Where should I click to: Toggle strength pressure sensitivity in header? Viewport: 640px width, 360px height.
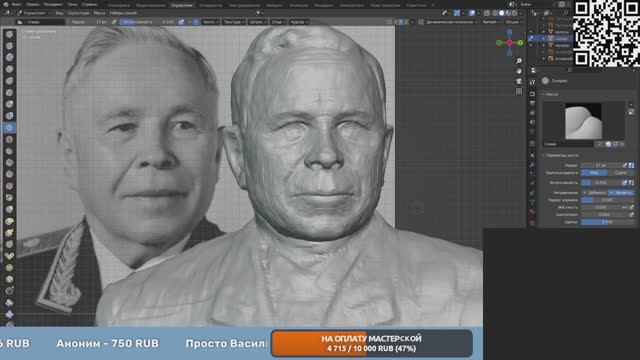(181, 22)
